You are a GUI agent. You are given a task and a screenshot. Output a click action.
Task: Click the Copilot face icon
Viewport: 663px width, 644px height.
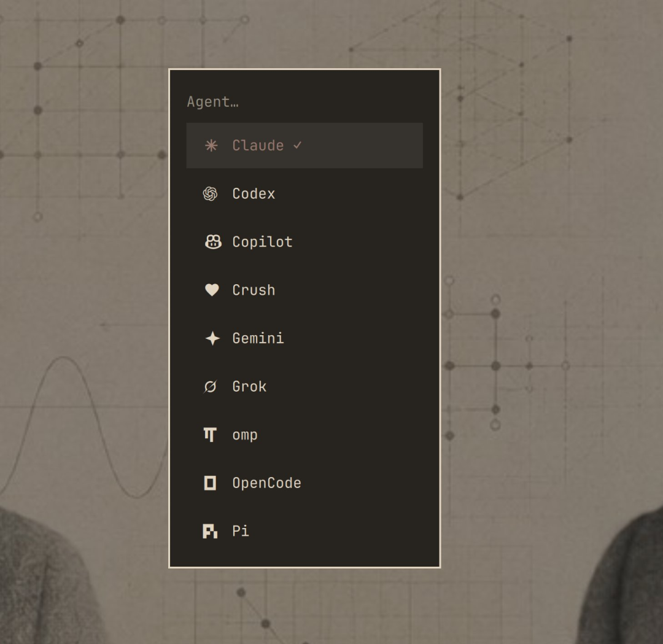pos(212,242)
